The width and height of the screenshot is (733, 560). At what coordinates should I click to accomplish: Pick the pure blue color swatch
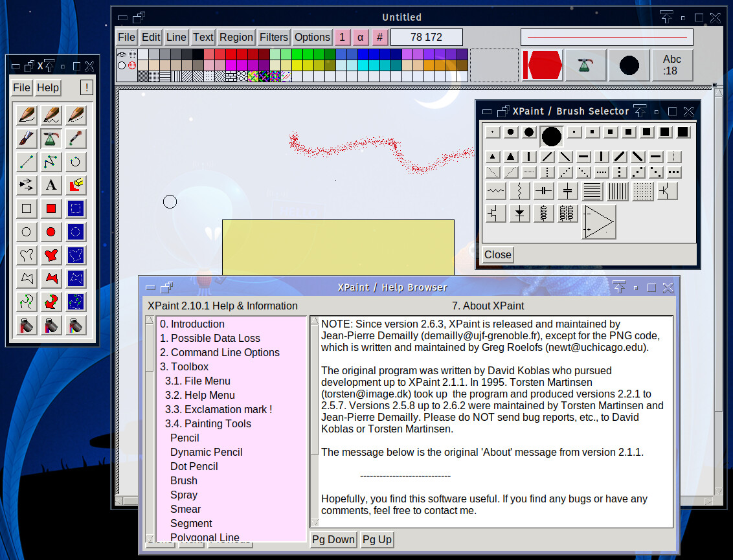point(364,54)
